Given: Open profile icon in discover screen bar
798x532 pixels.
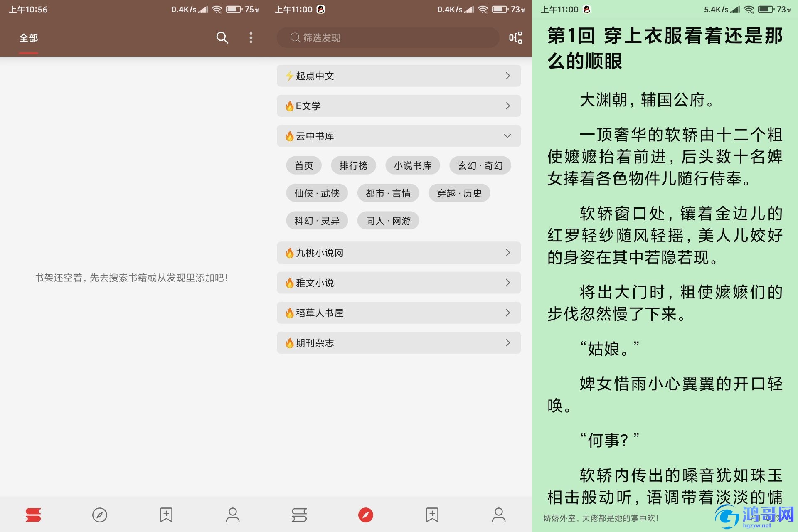Looking at the screenshot, I should (x=499, y=515).
